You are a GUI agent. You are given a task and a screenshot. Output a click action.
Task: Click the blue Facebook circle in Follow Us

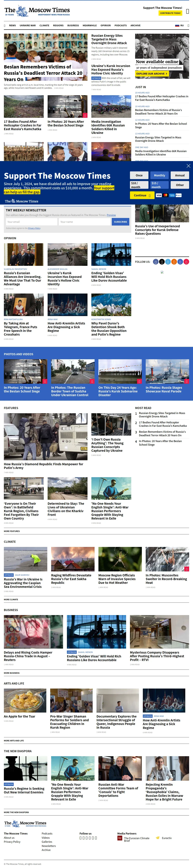156,262
